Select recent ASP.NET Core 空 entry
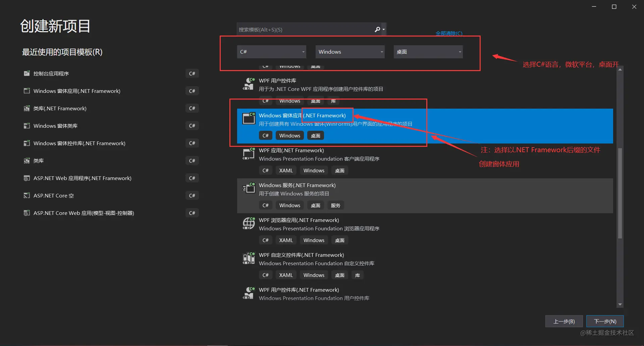644x346 pixels. coord(111,195)
